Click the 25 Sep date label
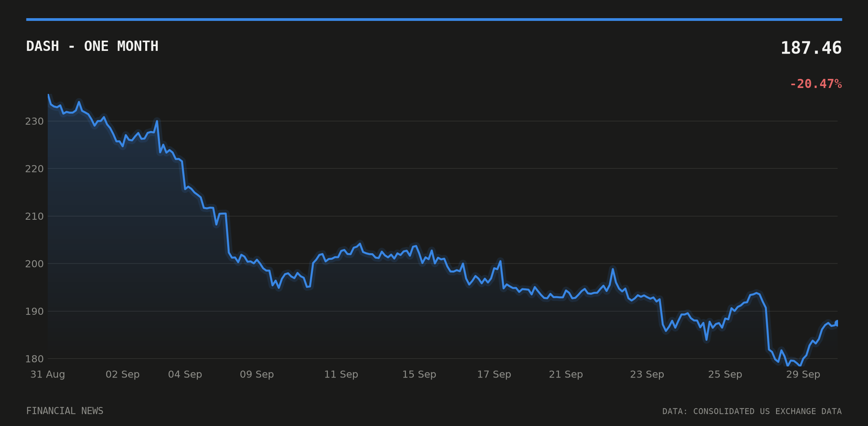868x426 pixels. point(726,374)
